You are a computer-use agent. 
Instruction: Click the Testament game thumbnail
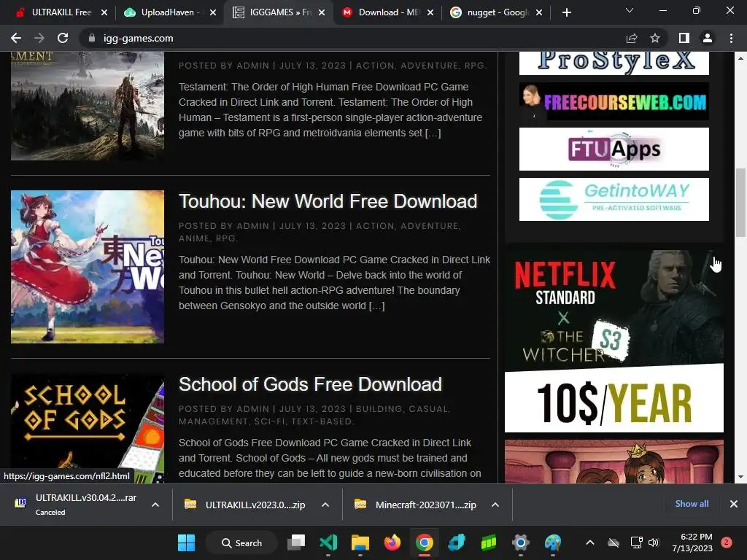[88, 106]
